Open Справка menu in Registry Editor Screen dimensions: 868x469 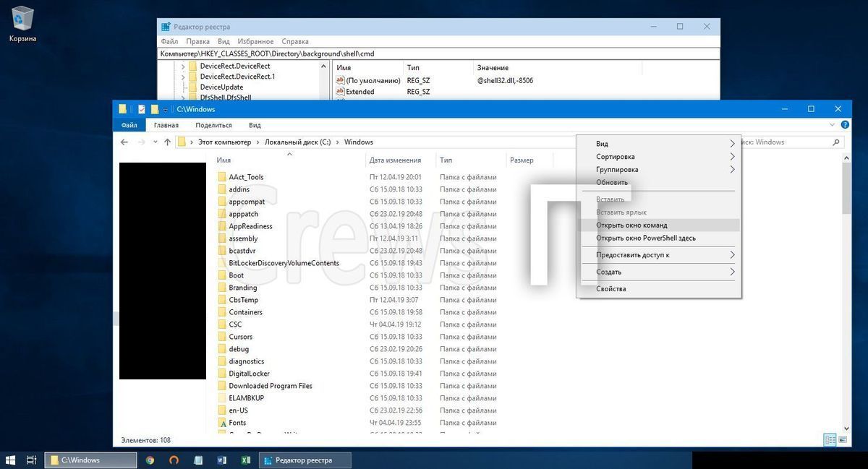pyautogui.click(x=295, y=42)
